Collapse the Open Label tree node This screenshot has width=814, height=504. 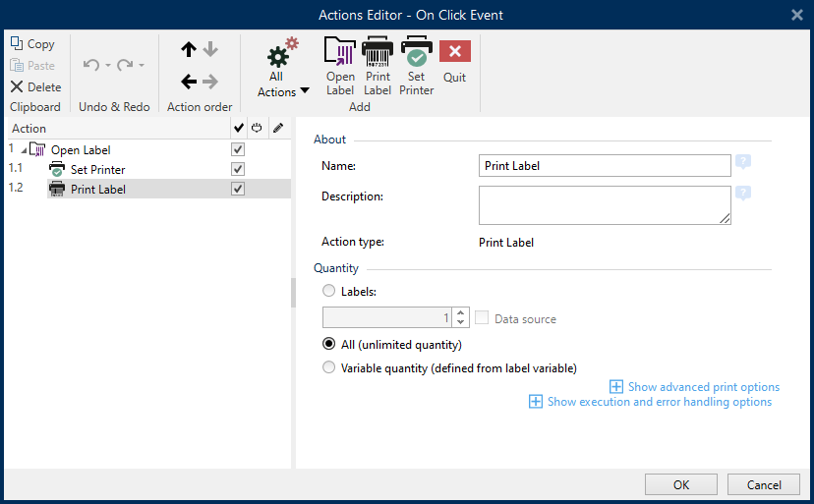pyautogui.click(x=24, y=150)
